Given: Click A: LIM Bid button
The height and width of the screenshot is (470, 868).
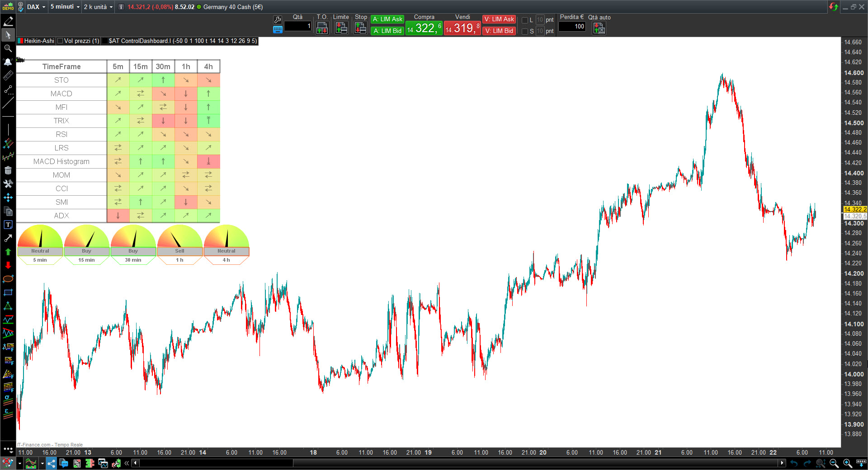Looking at the screenshot, I should (387, 31).
